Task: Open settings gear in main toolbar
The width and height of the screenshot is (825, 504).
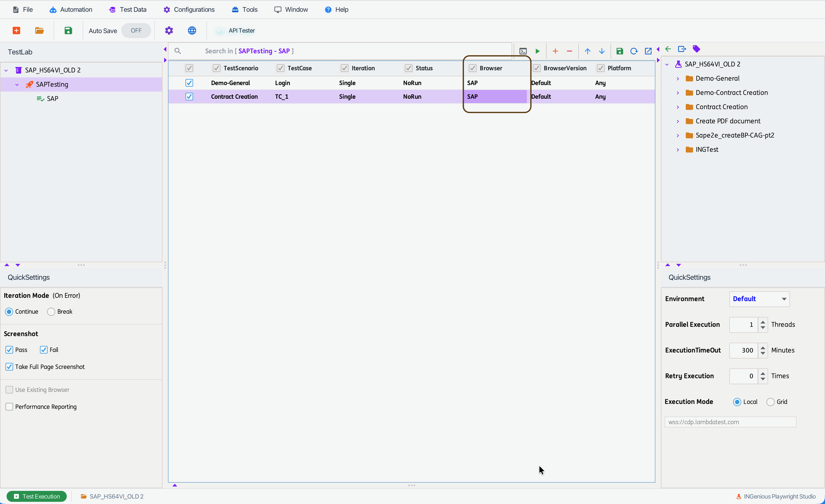Action: (169, 30)
